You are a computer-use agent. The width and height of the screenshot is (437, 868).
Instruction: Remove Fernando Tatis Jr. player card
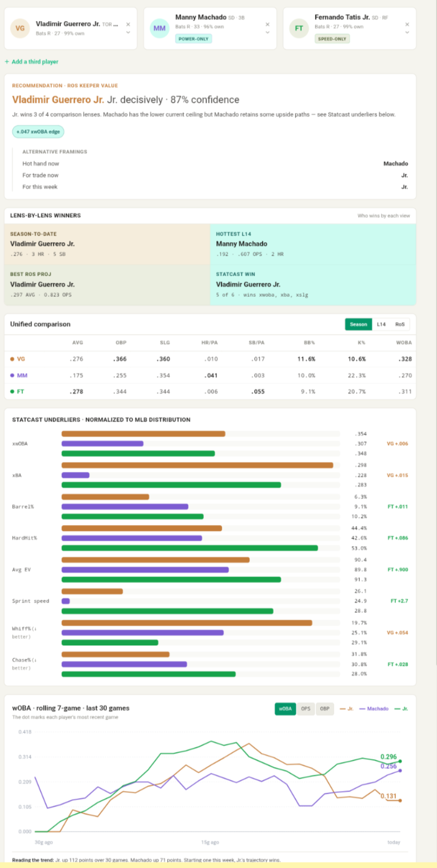pos(407,24)
